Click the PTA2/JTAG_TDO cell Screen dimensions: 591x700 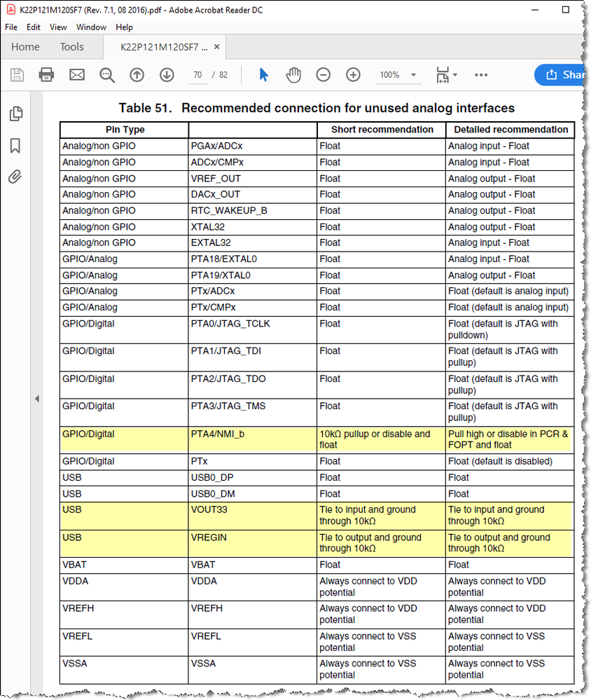[253, 385]
